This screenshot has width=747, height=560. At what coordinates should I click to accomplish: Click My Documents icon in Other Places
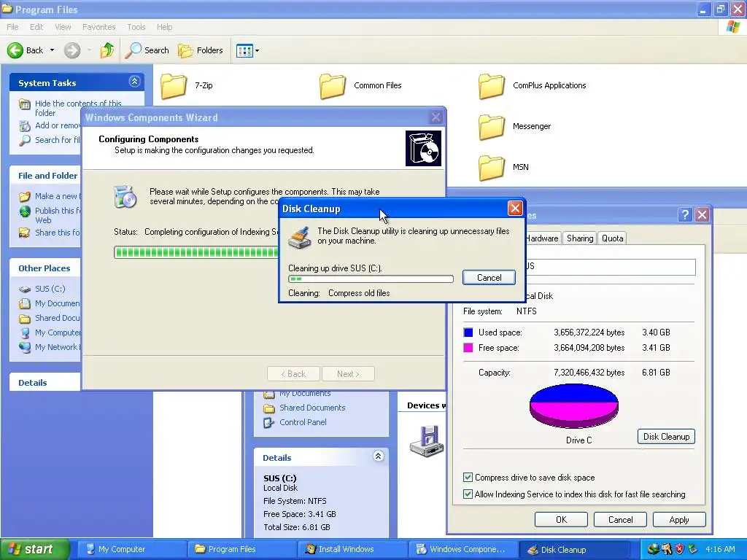tap(25, 303)
